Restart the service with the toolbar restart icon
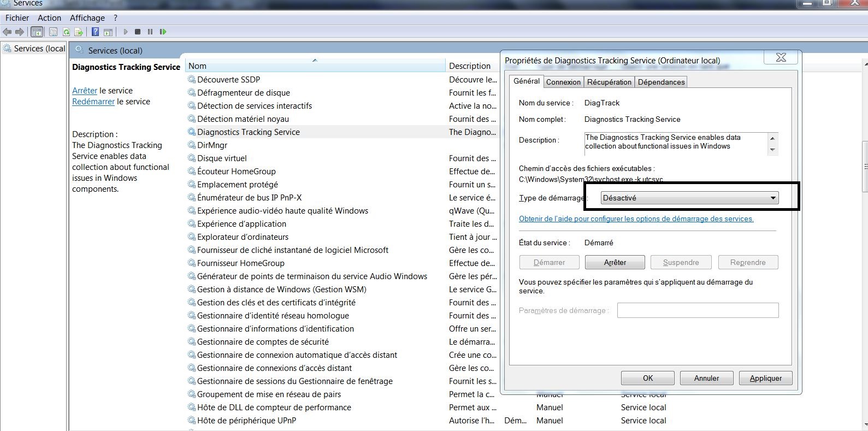The height and width of the screenshot is (431, 868). click(163, 32)
